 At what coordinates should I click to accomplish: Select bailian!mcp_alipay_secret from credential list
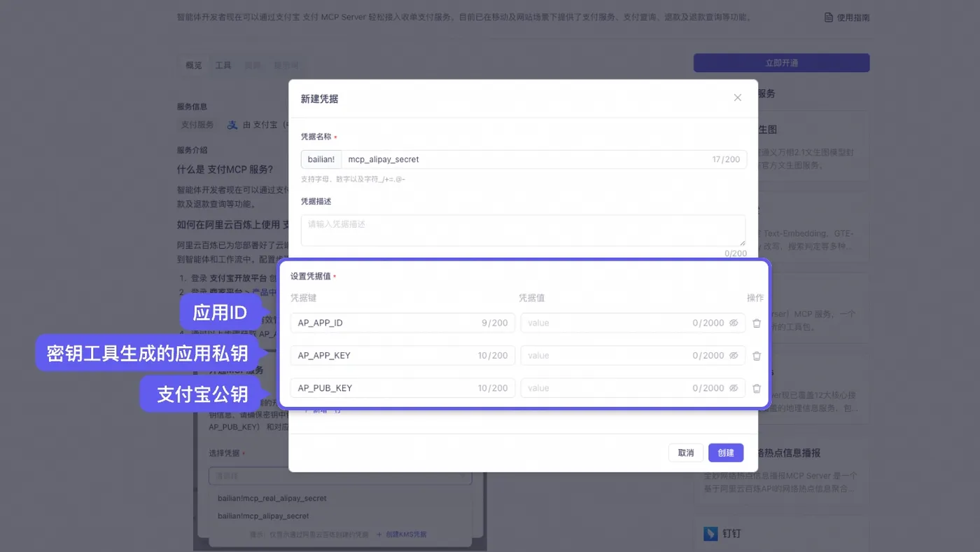coord(263,516)
